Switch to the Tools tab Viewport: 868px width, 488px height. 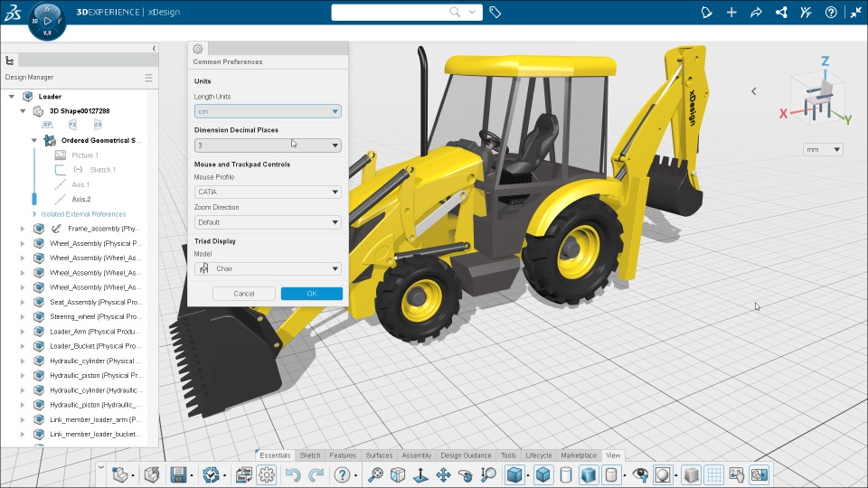508,455
